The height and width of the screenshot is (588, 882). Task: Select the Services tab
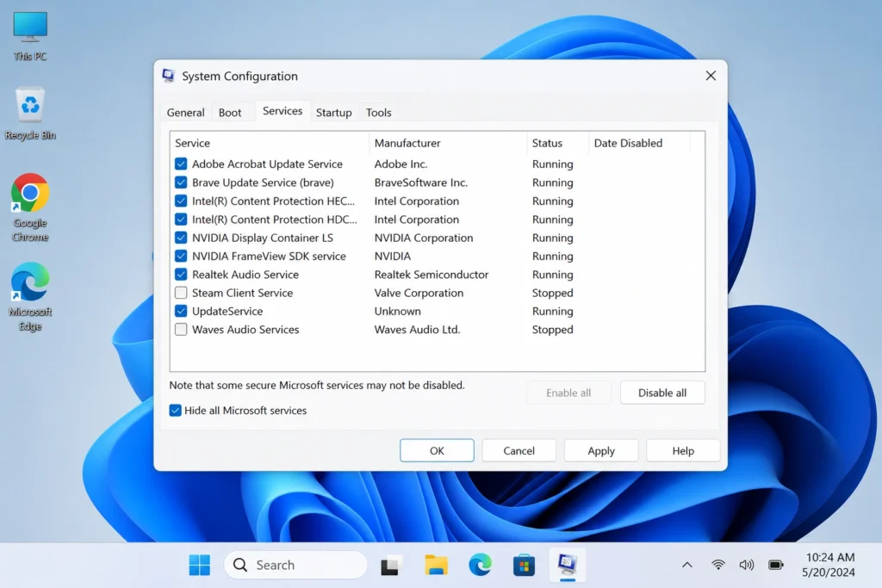(283, 111)
